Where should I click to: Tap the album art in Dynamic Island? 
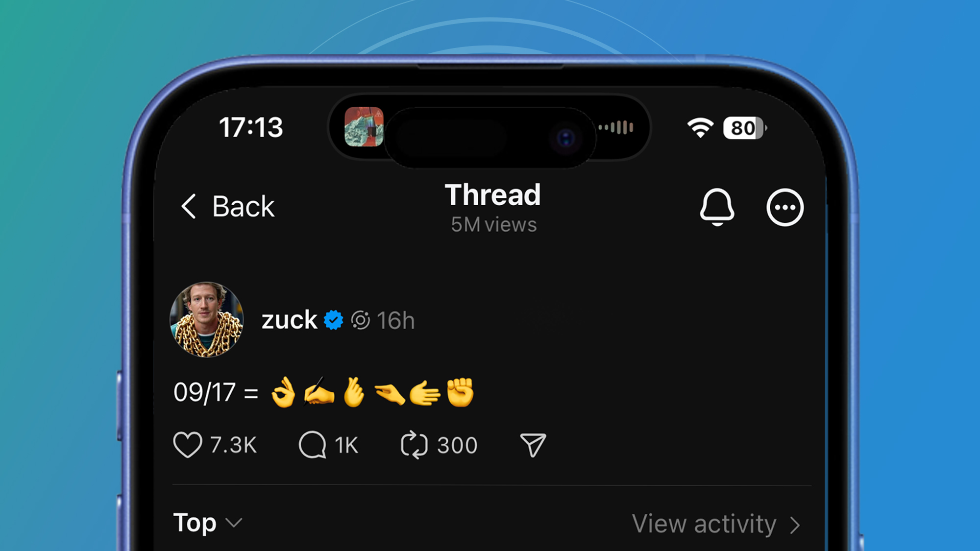[x=364, y=127]
